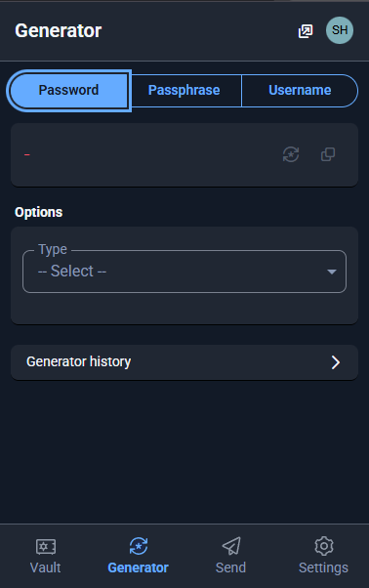
Task: Click the Send paper plane icon
Action: tap(231, 546)
